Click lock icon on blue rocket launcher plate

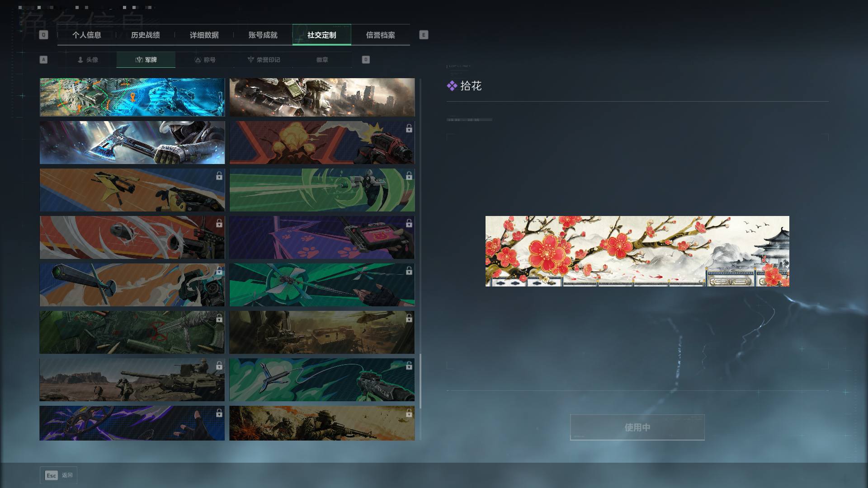(x=219, y=271)
